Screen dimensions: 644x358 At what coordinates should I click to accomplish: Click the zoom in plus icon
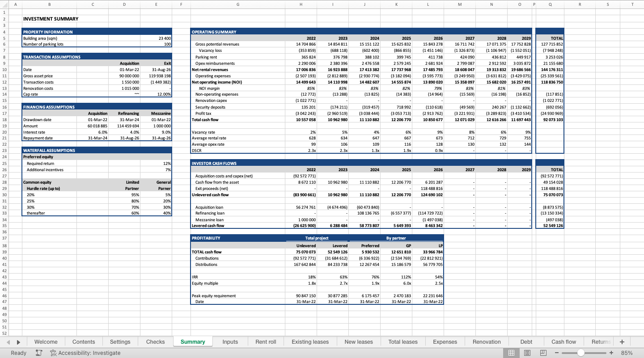611,353
